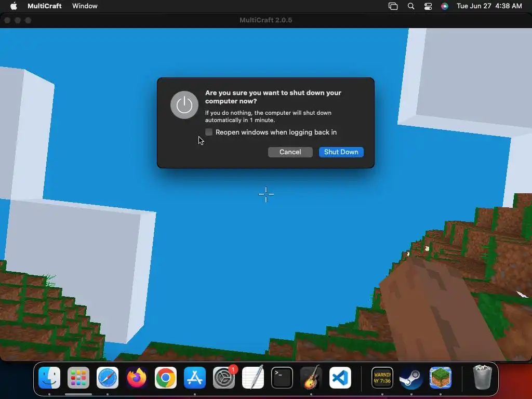Image resolution: width=532 pixels, height=399 pixels.
Task: Open the MultiCraft application menu
Action: coord(45,6)
